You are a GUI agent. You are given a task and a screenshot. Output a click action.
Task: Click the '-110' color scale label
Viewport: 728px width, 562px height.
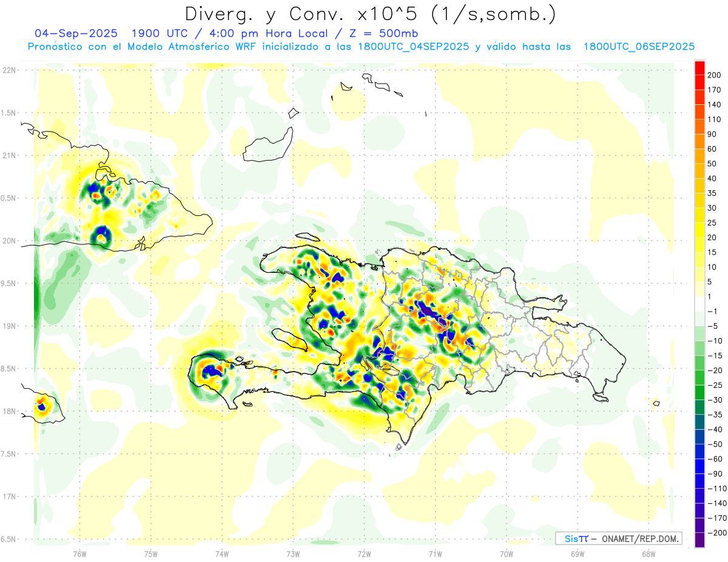tap(717, 489)
